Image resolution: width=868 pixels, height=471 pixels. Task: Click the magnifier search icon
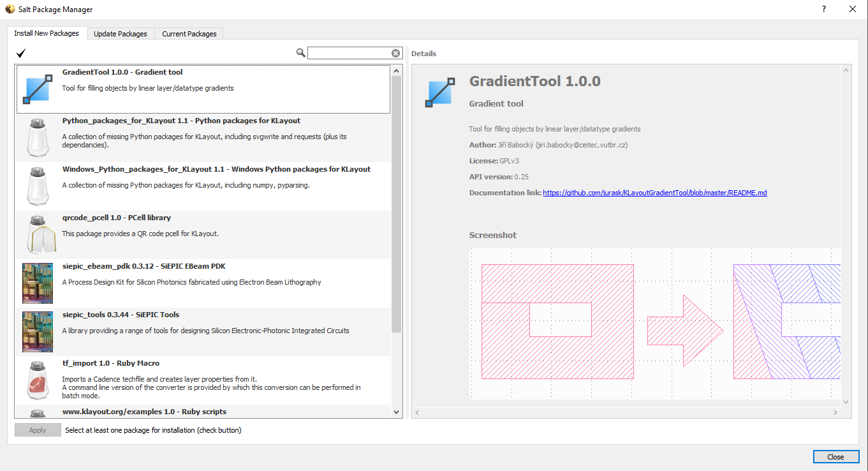pos(301,53)
